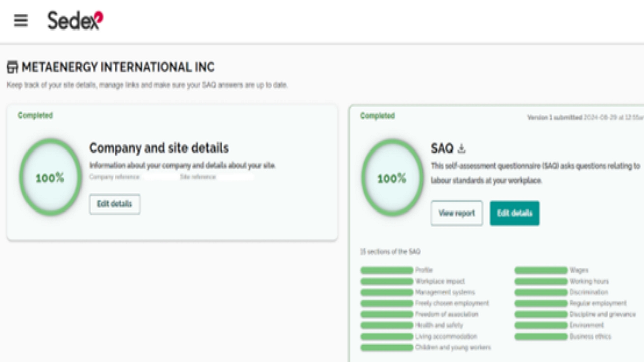Screen dimensions: 644x362
Task: Click the site store icon beside METAENERGY INTERNATIONAL INC
Action: [x=12, y=67]
